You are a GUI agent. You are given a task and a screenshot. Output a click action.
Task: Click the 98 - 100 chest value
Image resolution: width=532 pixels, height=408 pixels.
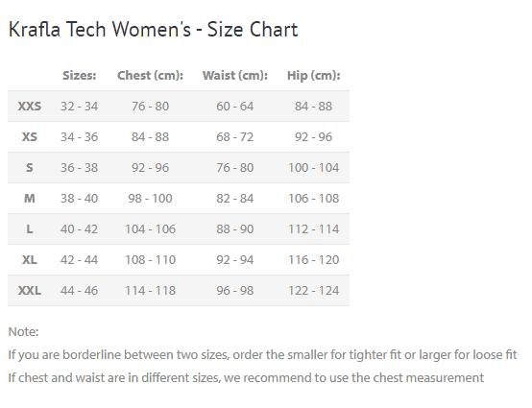tap(151, 199)
